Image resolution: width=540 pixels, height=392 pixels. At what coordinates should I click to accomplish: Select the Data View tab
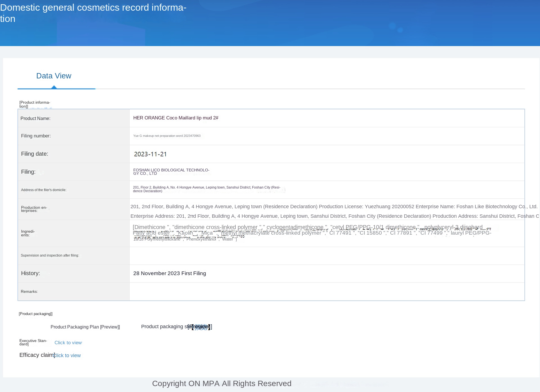tap(54, 76)
